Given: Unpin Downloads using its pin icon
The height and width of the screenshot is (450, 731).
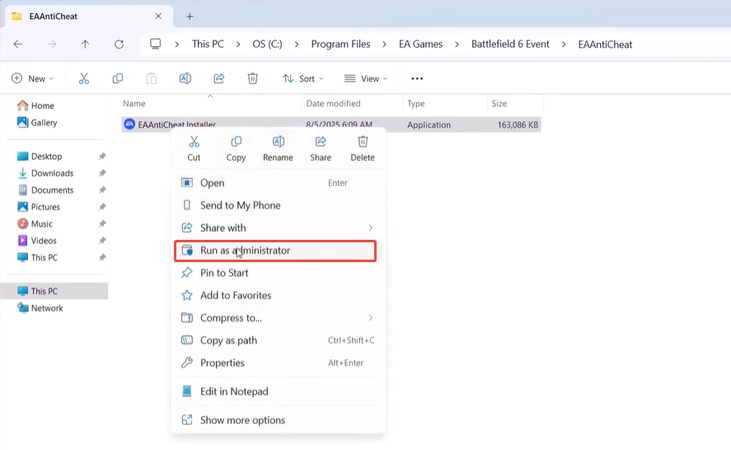Looking at the screenshot, I should (x=102, y=173).
